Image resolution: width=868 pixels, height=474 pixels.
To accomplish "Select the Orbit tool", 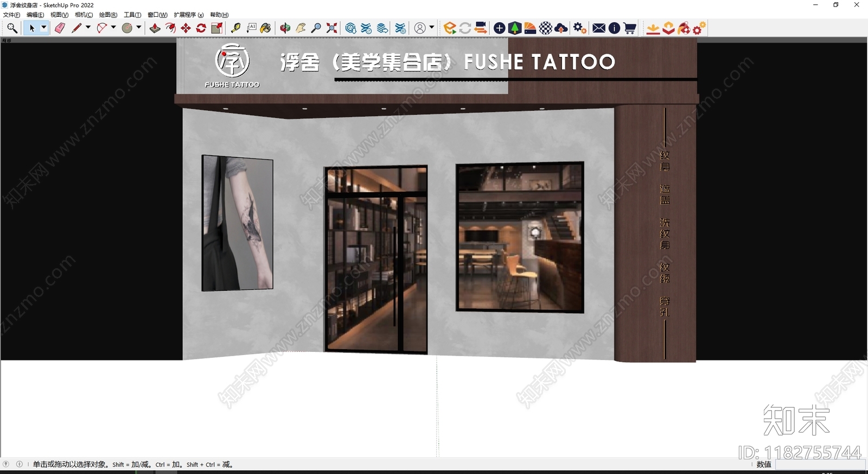I will point(285,28).
